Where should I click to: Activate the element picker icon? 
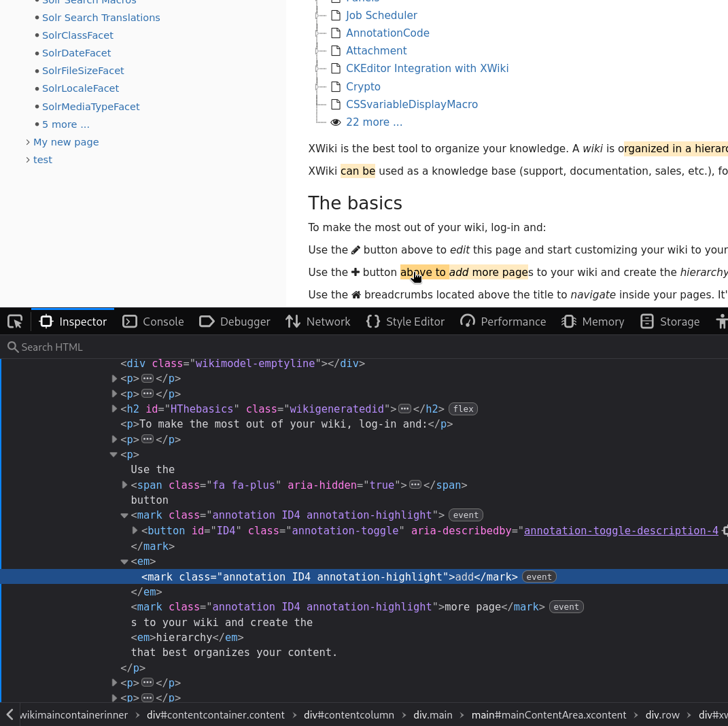coord(15,322)
